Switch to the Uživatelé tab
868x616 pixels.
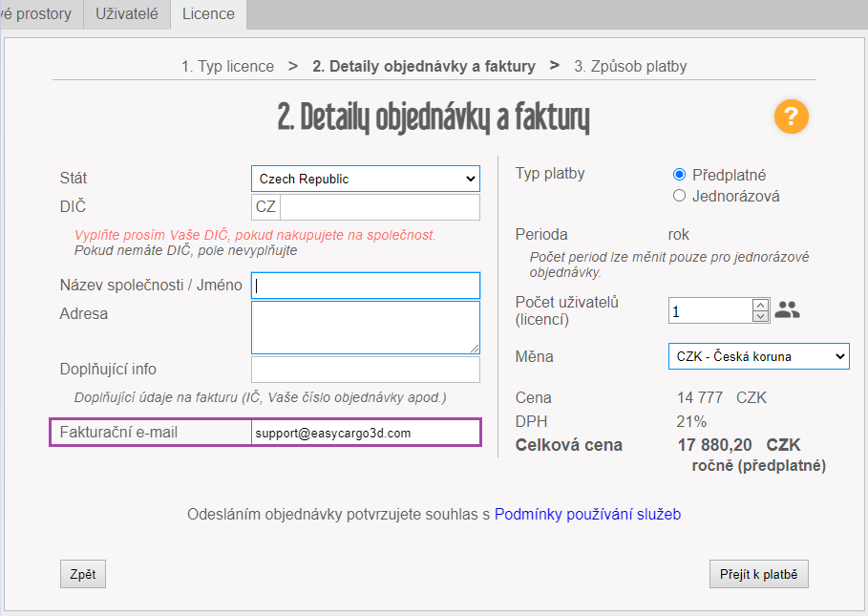127,13
